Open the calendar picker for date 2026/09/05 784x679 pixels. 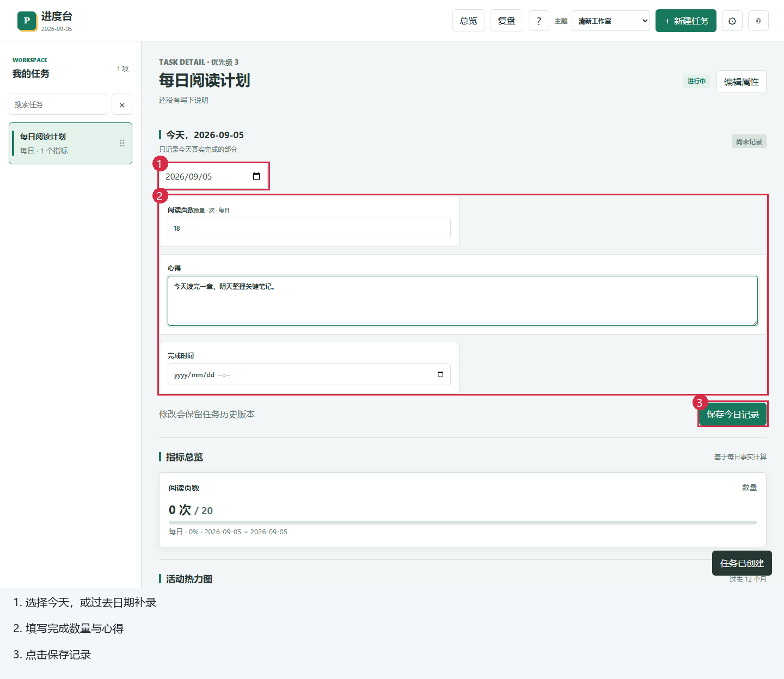(256, 176)
